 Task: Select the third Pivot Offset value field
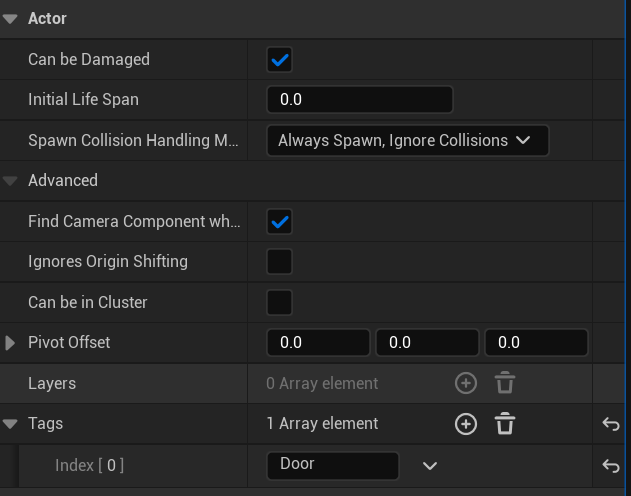pyautogui.click(x=536, y=342)
